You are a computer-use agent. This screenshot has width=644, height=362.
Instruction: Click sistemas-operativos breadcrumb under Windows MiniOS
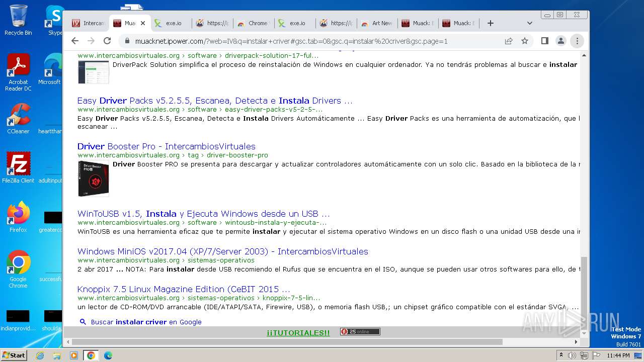tap(221, 260)
